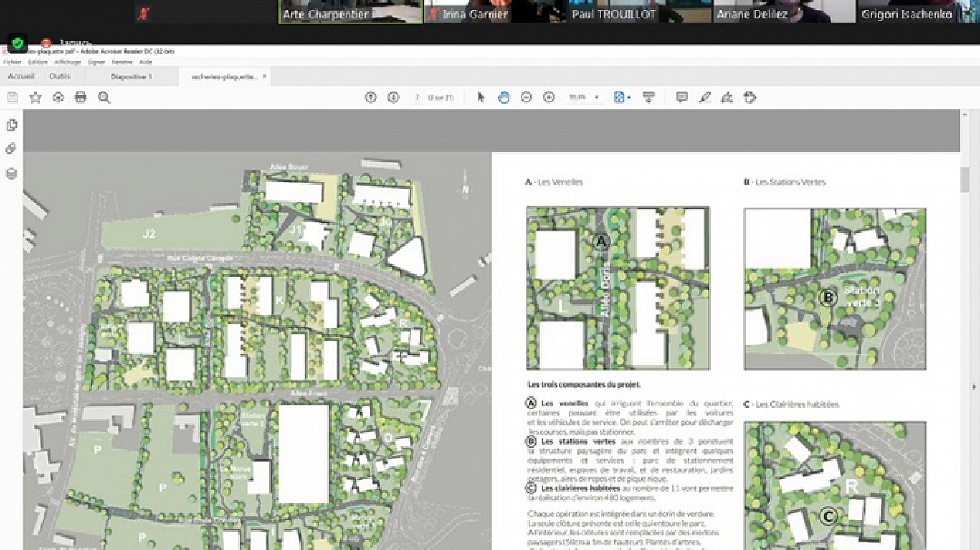Image resolution: width=980 pixels, height=550 pixels.
Task: Click the cloud upload icon
Action: pyautogui.click(x=58, y=97)
